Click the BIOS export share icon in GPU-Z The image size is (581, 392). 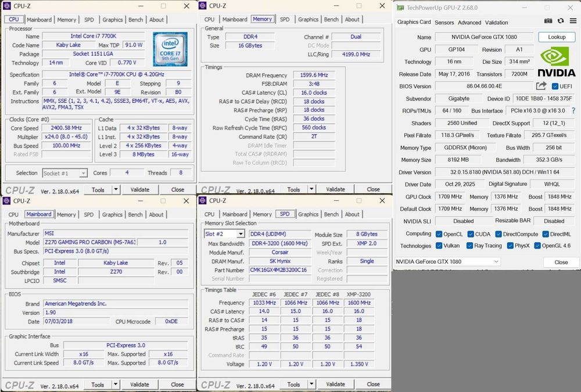click(541, 86)
